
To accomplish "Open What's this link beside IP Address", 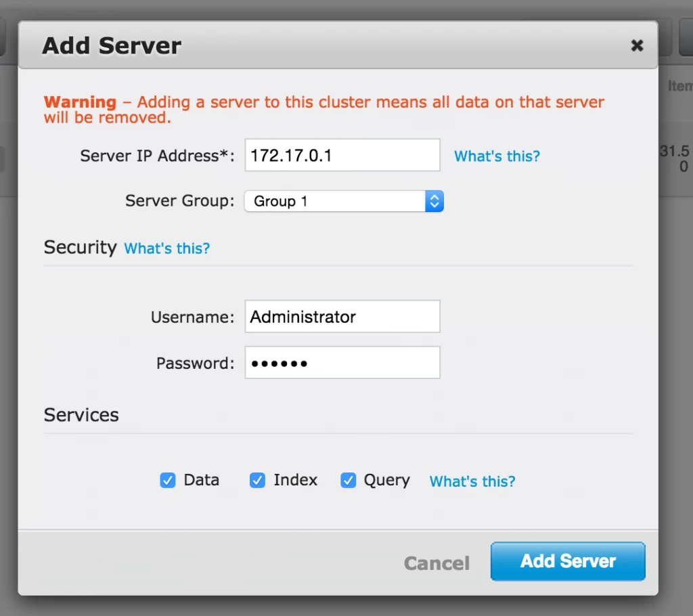I will pos(497,156).
